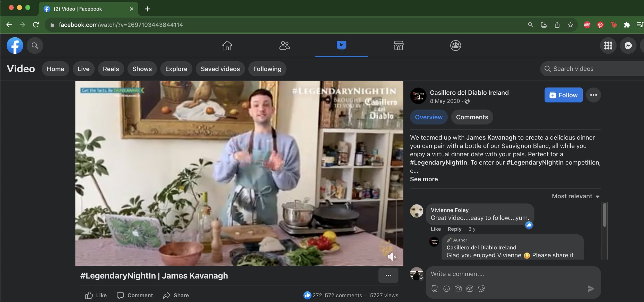Open the Shows category
The height and width of the screenshot is (302, 644).
(142, 69)
